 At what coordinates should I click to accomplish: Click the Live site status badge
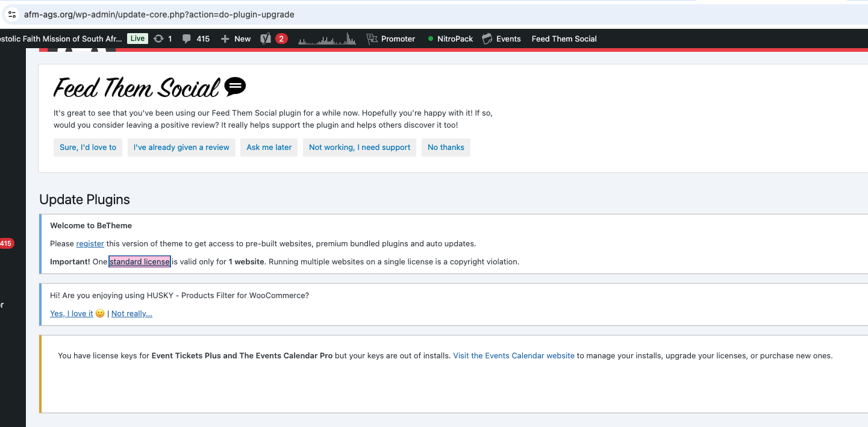point(137,39)
